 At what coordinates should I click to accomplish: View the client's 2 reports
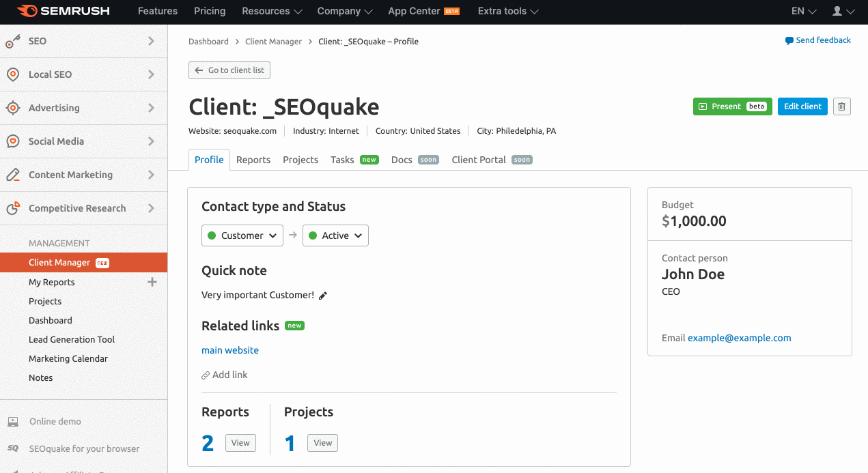click(240, 443)
